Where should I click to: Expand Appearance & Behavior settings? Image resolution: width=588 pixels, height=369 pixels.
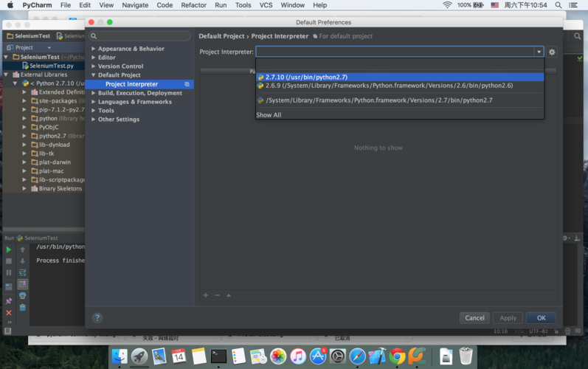pos(94,49)
